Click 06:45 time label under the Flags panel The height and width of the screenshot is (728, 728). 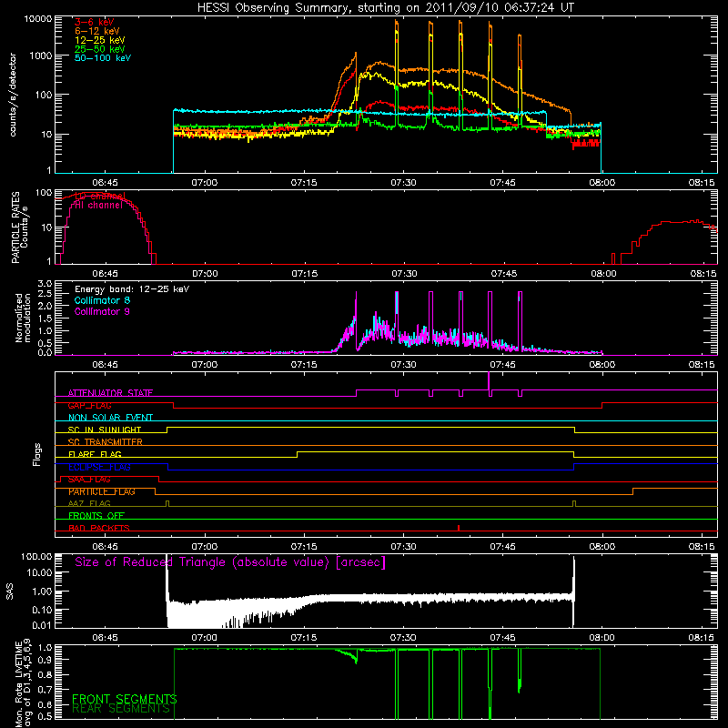tap(105, 547)
